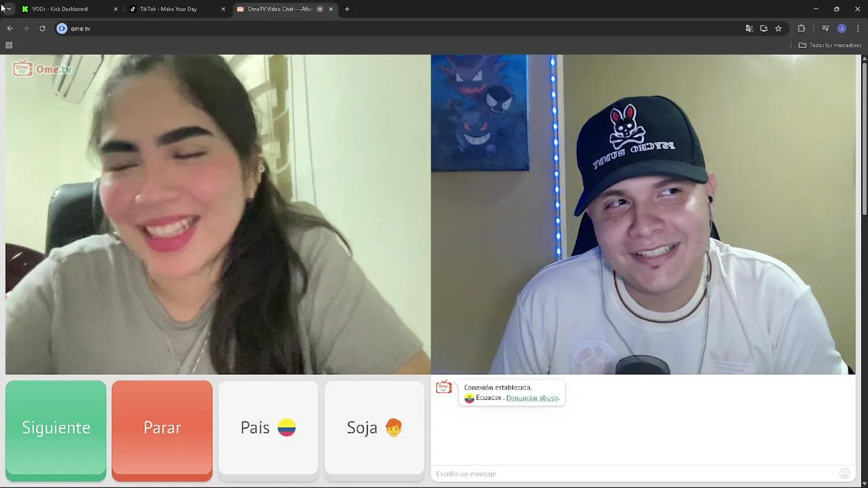Click the Ecuador flag in chat message

coord(469,398)
